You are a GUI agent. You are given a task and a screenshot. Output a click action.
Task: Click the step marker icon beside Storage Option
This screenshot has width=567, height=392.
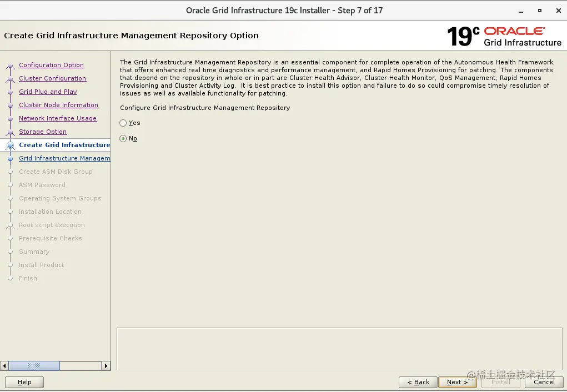[11, 132]
